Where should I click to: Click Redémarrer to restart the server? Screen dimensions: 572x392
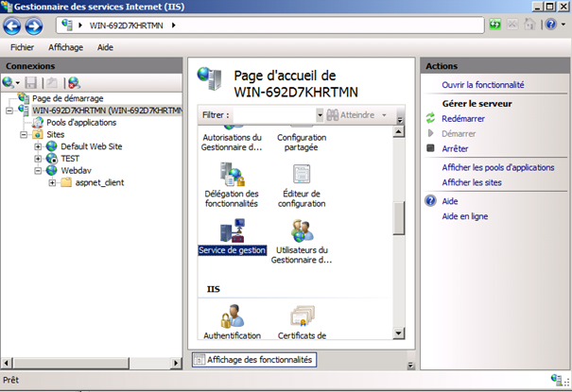tap(463, 118)
